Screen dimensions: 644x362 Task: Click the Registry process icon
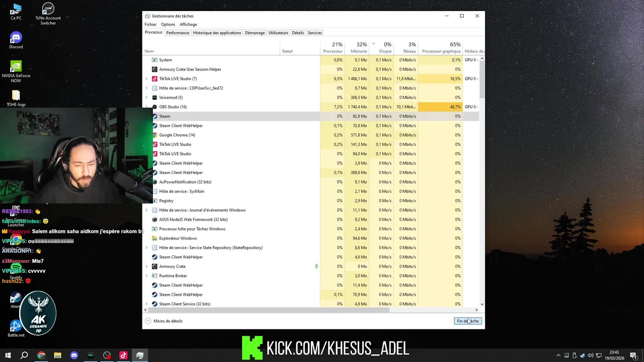[154, 201]
